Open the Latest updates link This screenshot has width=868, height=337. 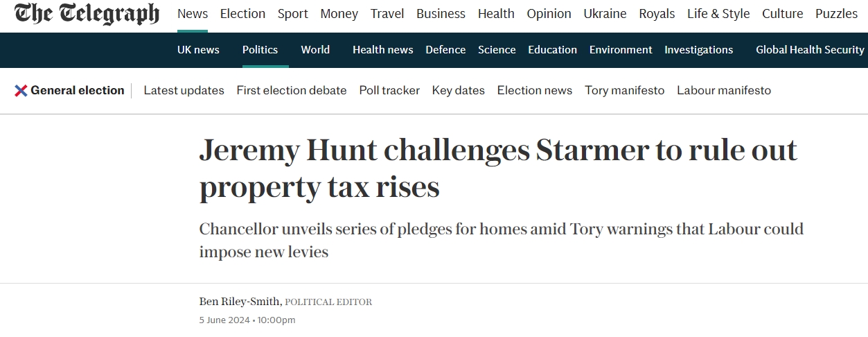coord(184,90)
